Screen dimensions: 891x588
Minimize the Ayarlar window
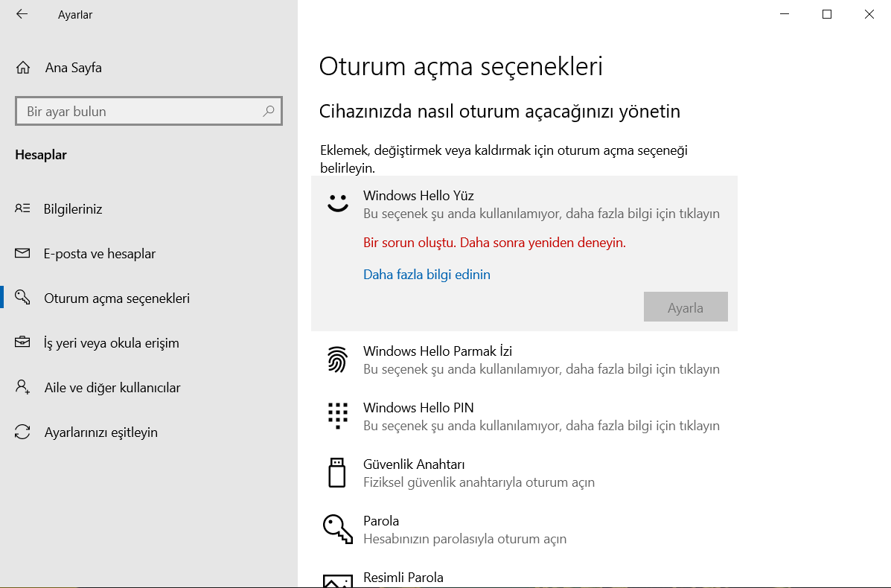[785, 14]
